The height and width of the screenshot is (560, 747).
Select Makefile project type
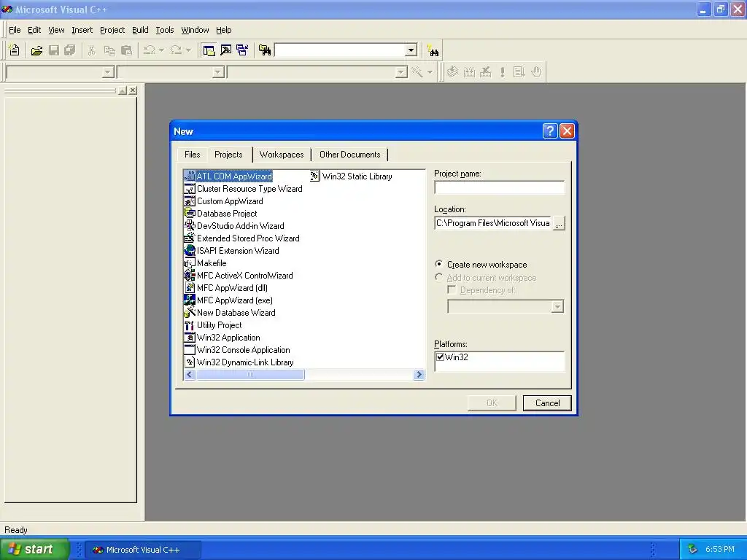coord(205,262)
